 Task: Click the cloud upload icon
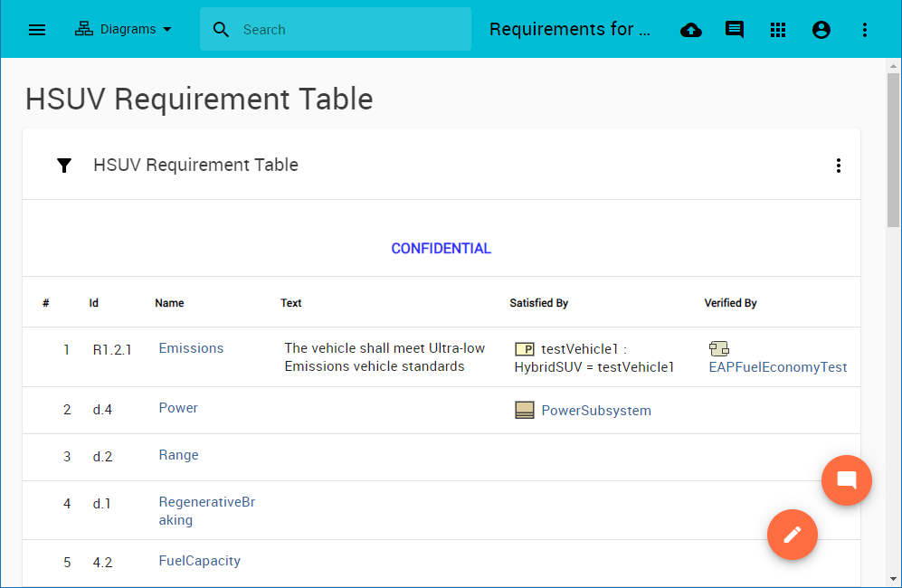point(691,30)
